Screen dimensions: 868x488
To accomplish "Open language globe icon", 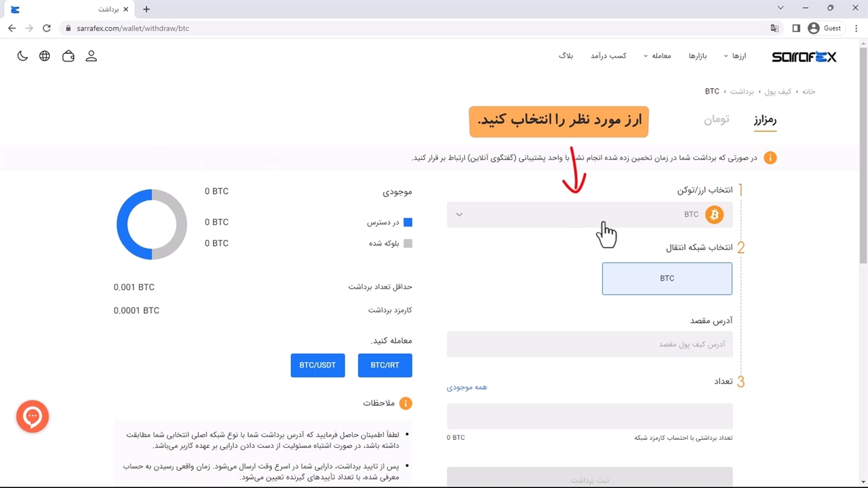I will pyautogui.click(x=45, y=56).
